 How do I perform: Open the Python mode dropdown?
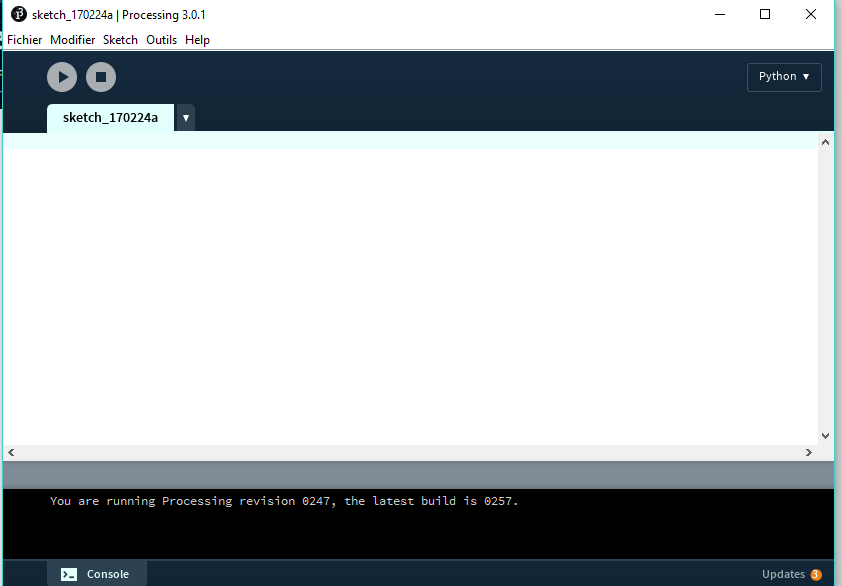click(x=784, y=77)
